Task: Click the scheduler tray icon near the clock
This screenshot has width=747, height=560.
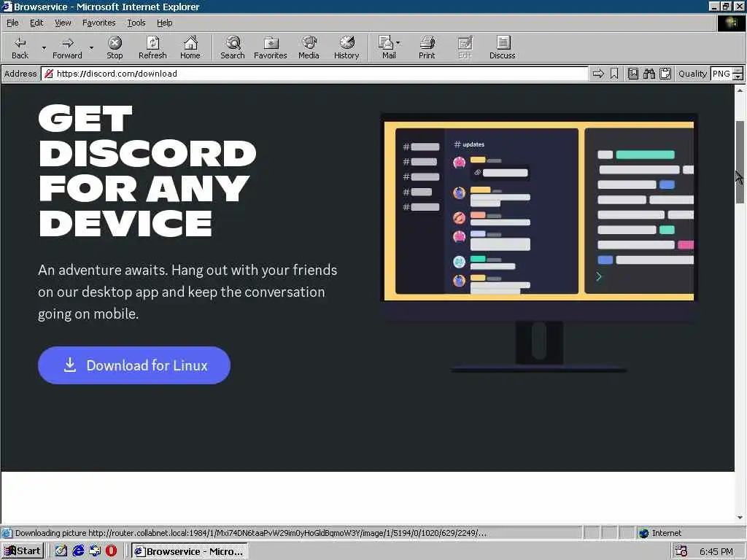Action: point(681,551)
